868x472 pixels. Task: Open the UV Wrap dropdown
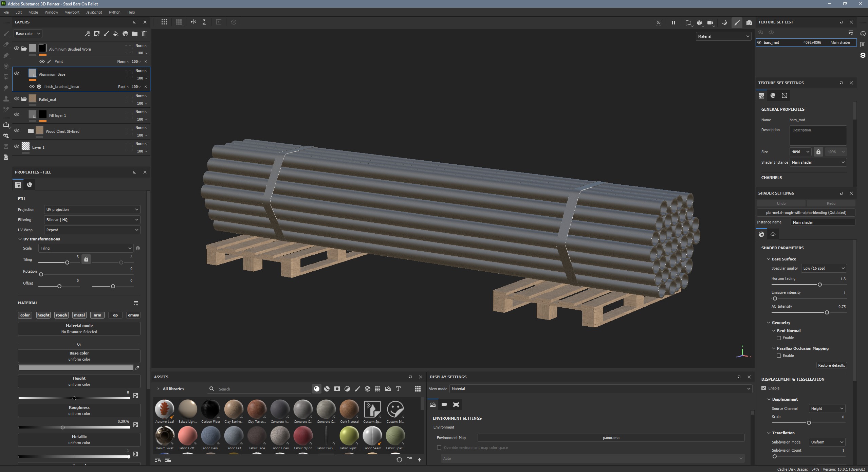click(x=92, y=230)
